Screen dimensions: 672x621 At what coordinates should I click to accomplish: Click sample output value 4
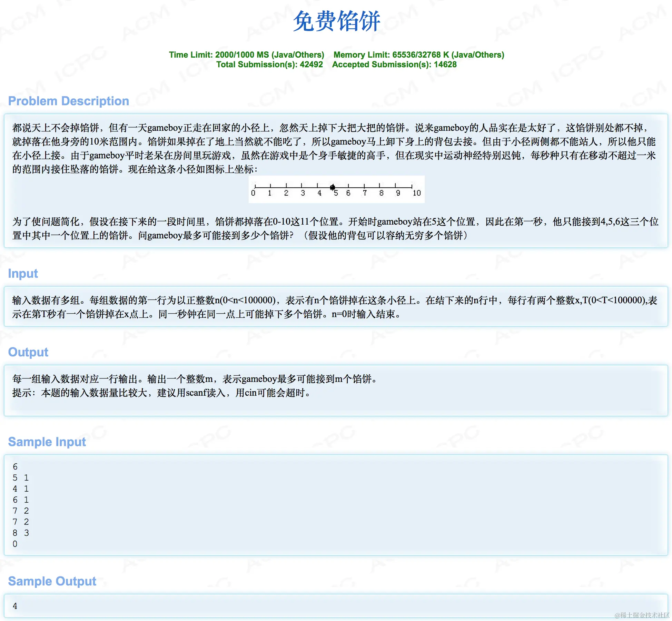pos(15,606)
